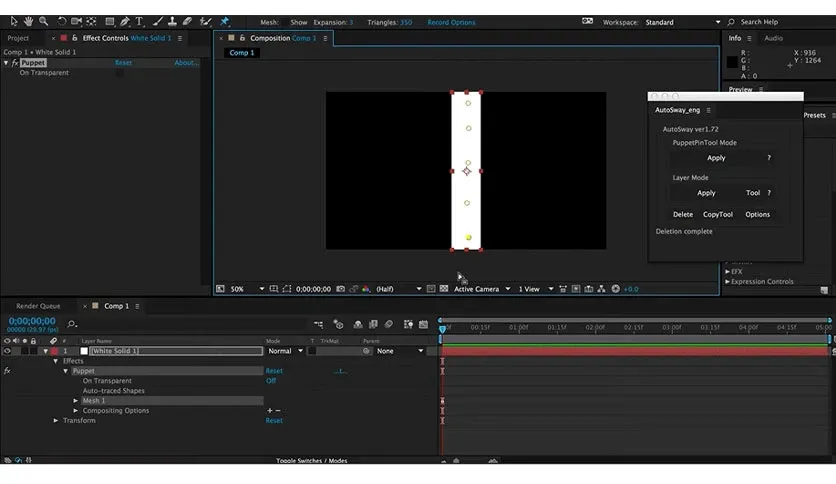Select the Rectangle shape tool
The height and width of the screenshot is (484, 836).
(109, 21)
